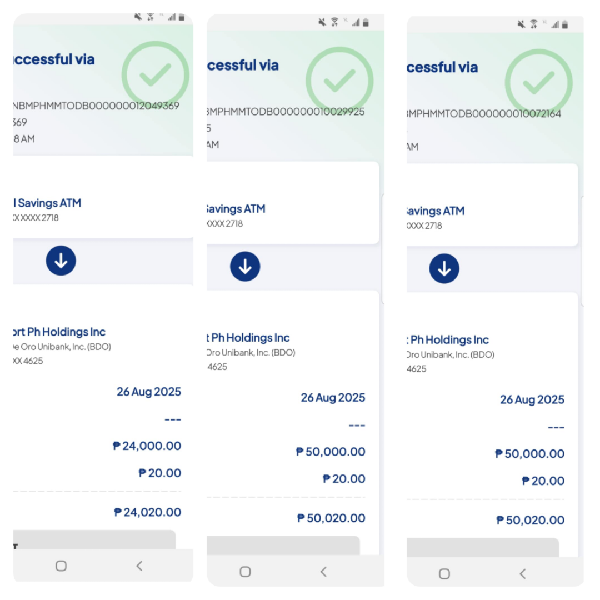Click the down arrow in receipt ending 10072164

click(x=444, y=268)
